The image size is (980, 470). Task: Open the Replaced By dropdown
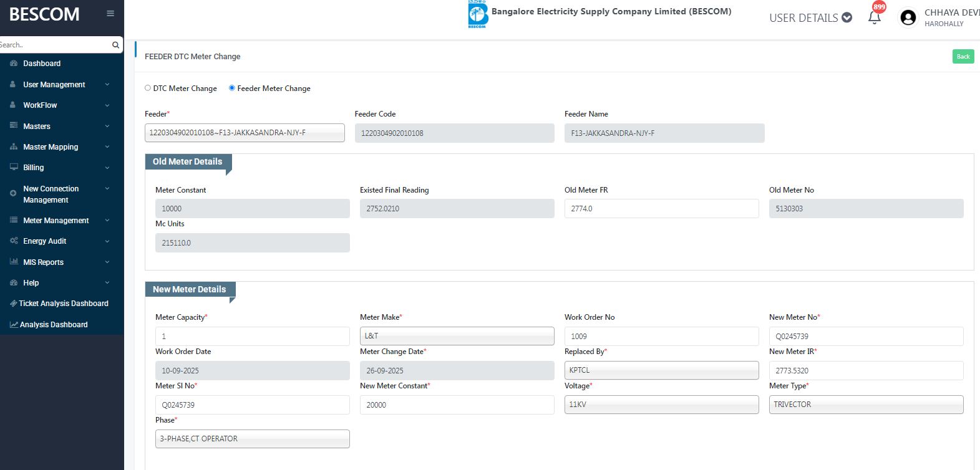(x=661, y=370)
